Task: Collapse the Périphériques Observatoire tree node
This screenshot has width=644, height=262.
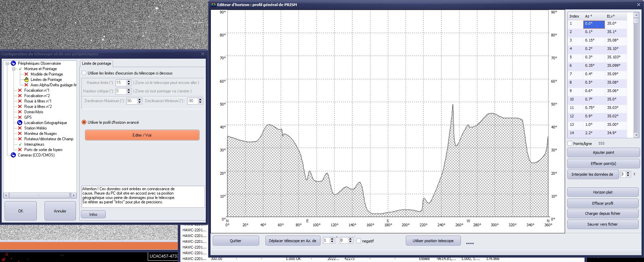Action: (7, 63)
